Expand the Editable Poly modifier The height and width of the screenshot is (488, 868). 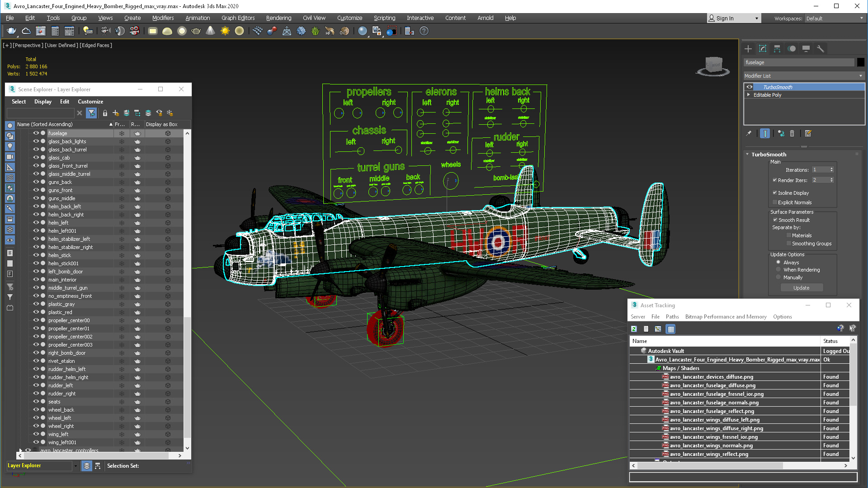pyautogui.click(x=749, y=95)
